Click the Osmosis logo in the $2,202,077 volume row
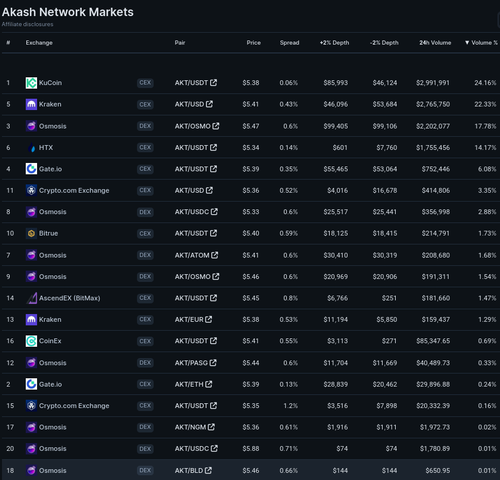 [31, 126]
